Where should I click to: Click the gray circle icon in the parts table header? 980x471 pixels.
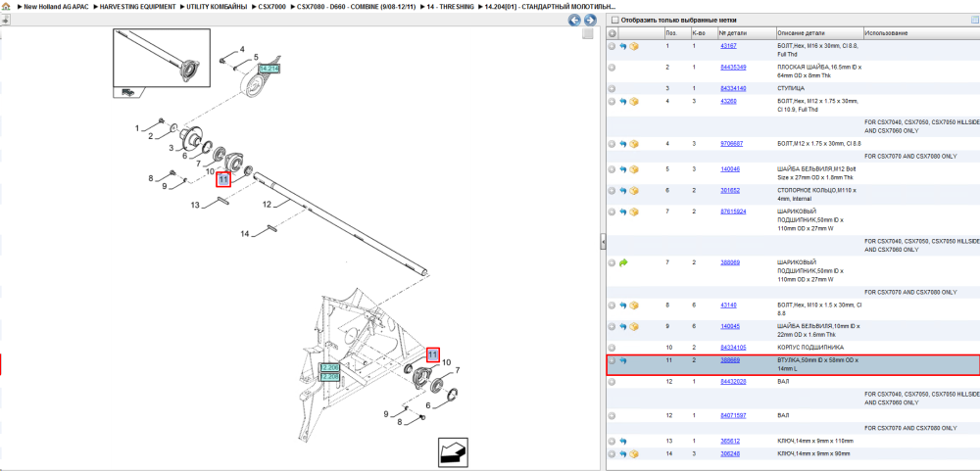coord(612,33)
